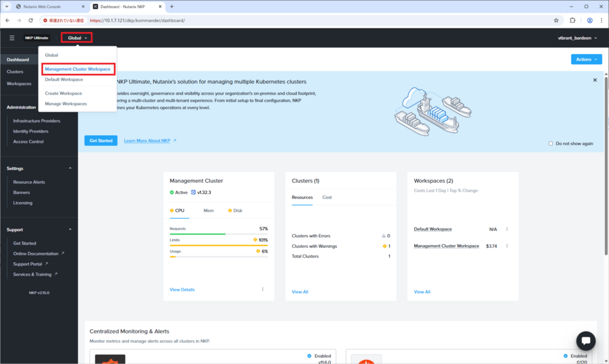Close the Dashboard - Nutanix NKP tab
The width and height of the screenshot is (609, 364).
point(160,7)
